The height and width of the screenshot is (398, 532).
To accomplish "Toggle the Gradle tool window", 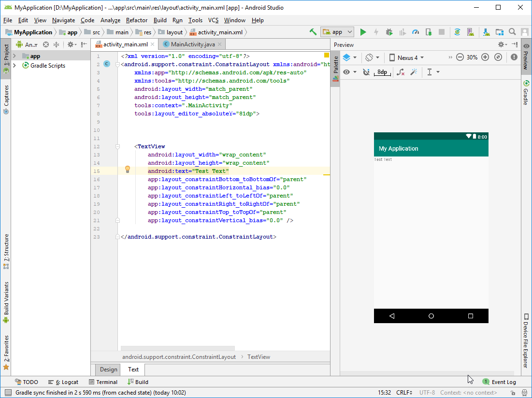I will point(526,92).
